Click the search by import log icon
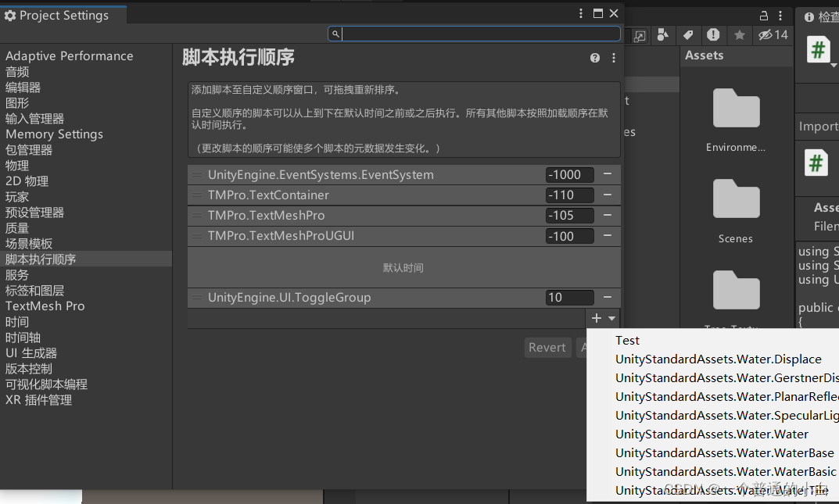 coord(713,34)
